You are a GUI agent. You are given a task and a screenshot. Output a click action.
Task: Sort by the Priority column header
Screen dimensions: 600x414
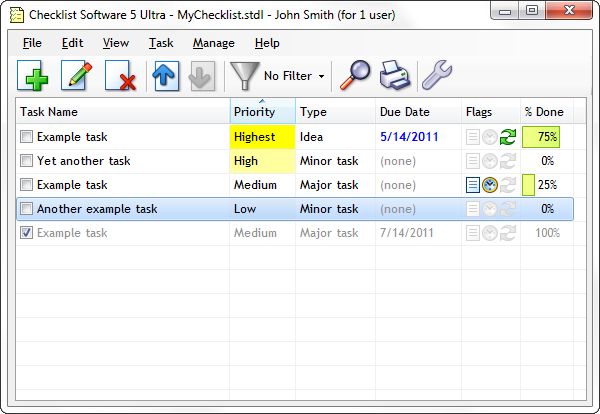[262, 111]
